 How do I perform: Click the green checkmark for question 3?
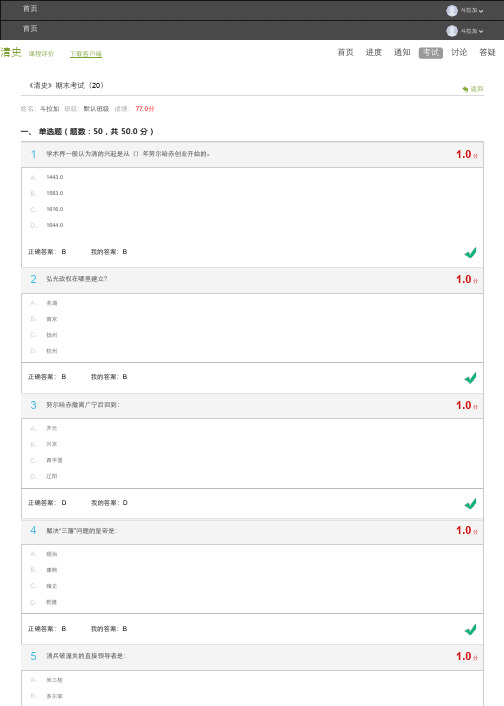tap(470, 503)
